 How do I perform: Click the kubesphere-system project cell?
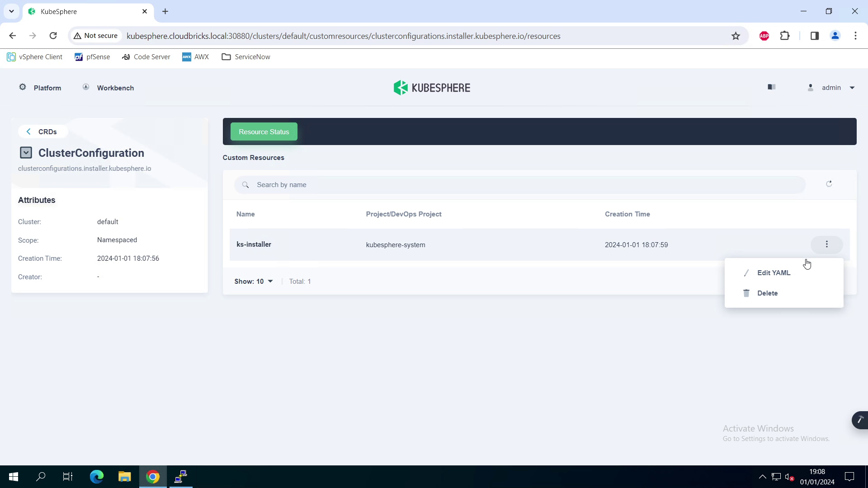(x=396, y=245)
